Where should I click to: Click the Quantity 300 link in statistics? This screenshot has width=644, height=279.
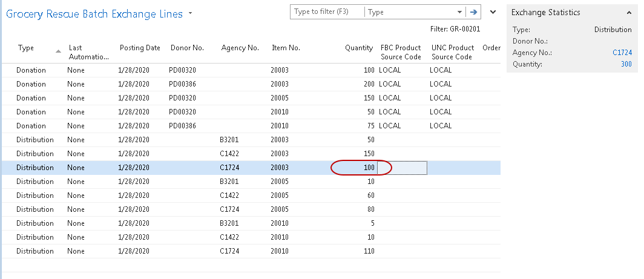626,64
